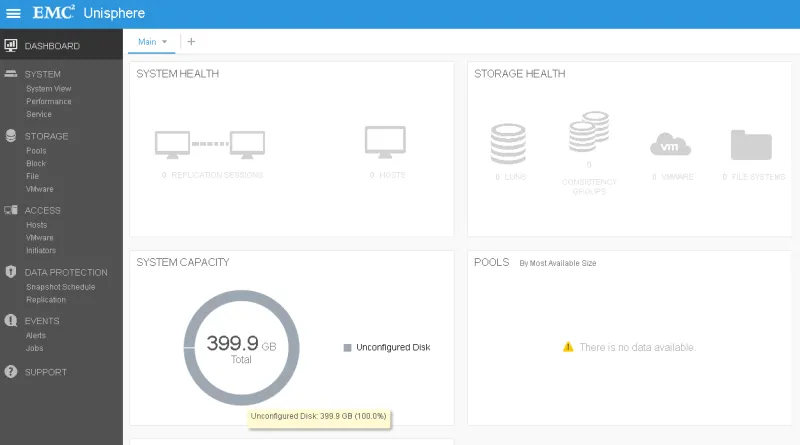Open Replication under Data Protection

(x=46, y=300)
